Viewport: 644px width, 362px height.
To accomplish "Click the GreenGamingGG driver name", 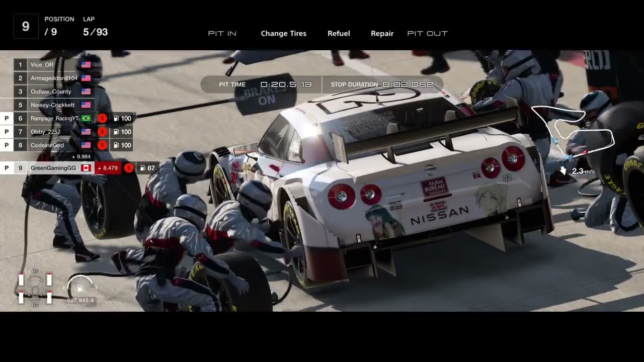I will pos(53,168).
